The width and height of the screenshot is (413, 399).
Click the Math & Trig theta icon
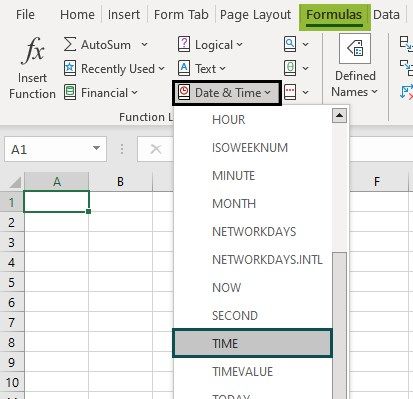pos(290,68)
